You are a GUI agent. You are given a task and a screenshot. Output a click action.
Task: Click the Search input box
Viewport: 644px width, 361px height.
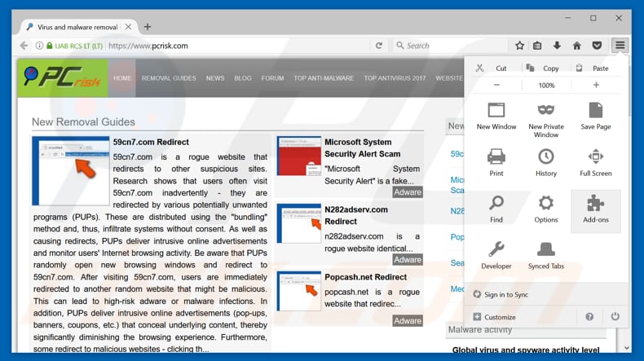pos(450,46)
